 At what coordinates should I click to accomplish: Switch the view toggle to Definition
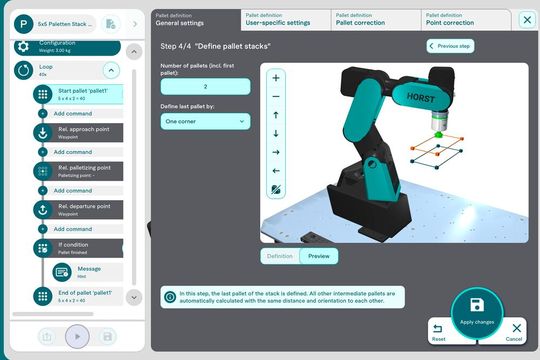pos(280,256)
